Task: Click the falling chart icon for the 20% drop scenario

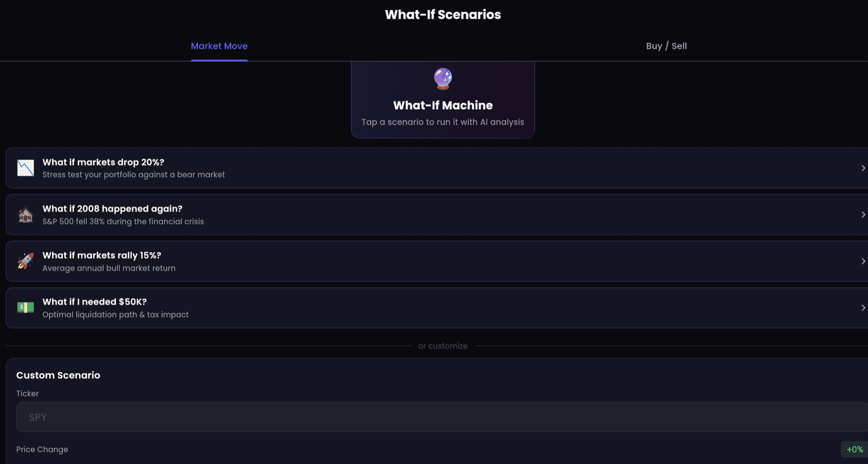Action: point(25,168)
